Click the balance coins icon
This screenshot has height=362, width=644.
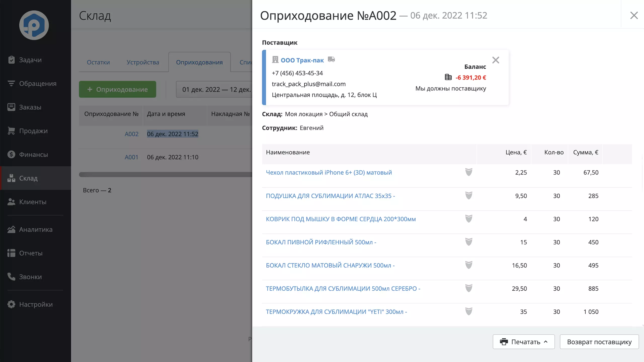[x=448, y=77]
